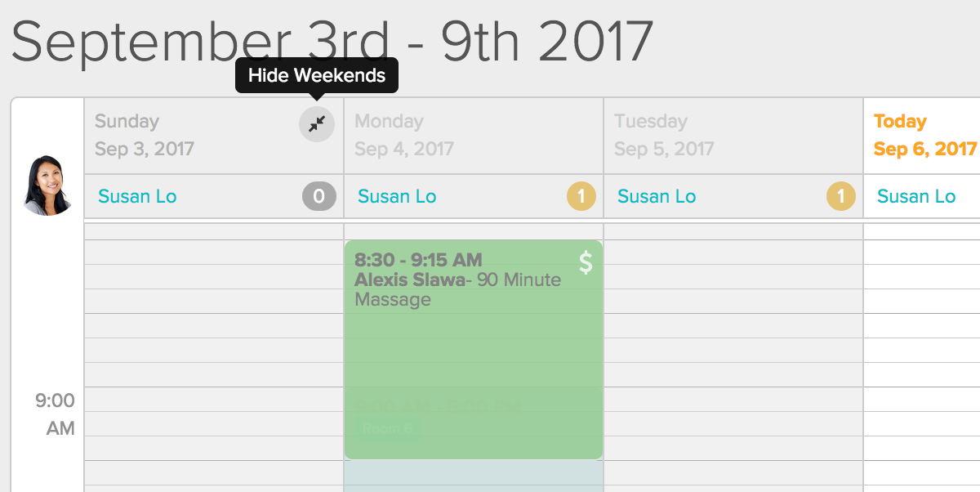
Task: Click Tuesday's yellow 1 appointment count badge
Action: click(841, 196)
